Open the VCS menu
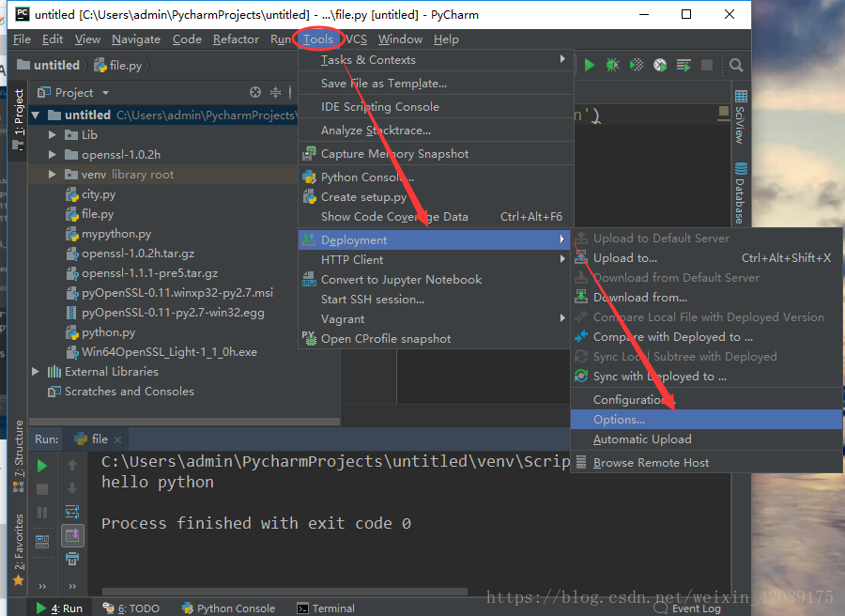The image size is (845, 616). coord(356,39)
